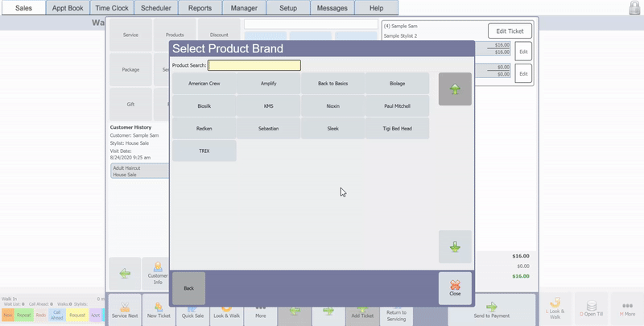This screenshot has width=644, height=326.
Task: Open the Setup tab
Action: click(x=288, y=8)
